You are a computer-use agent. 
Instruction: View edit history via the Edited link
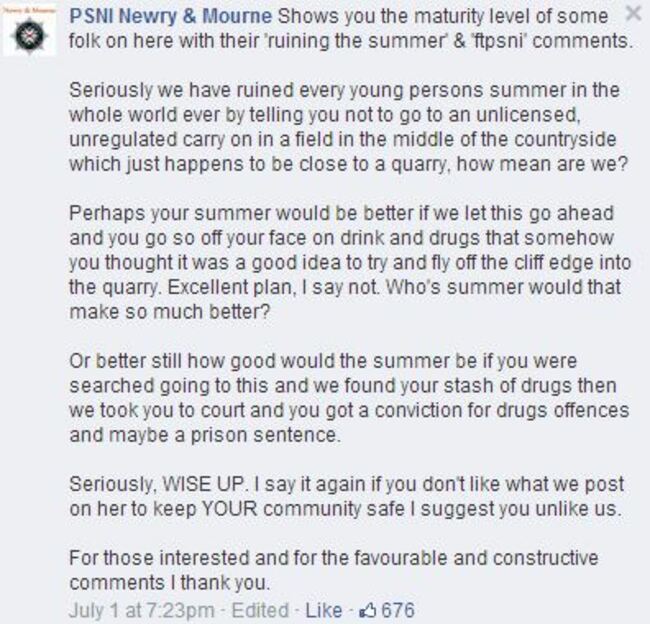260,610
